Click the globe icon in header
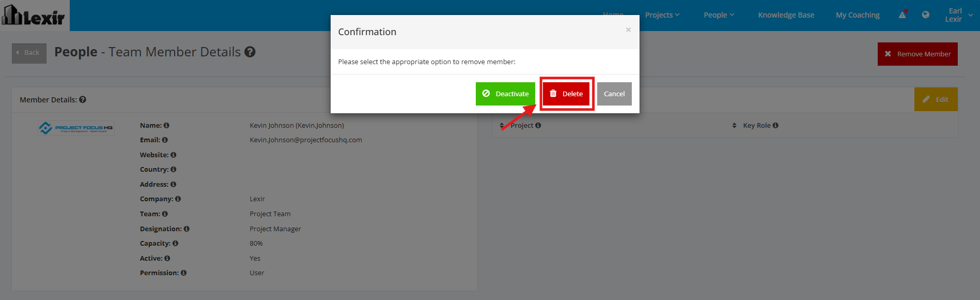The image size is (980, 300). click(926, 14)
